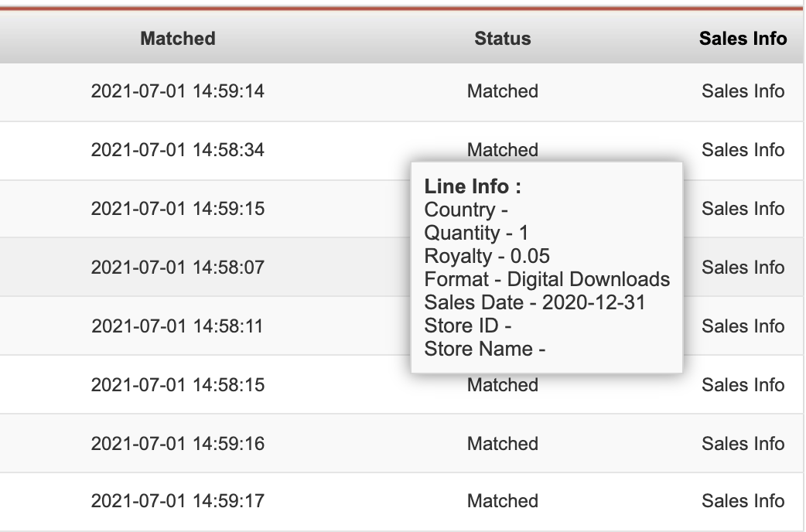806x532 pixels.
Task: Click the Sales Date 2020-12-31 tooltip line
Action: pyautogui.click(x=534, y=302)
